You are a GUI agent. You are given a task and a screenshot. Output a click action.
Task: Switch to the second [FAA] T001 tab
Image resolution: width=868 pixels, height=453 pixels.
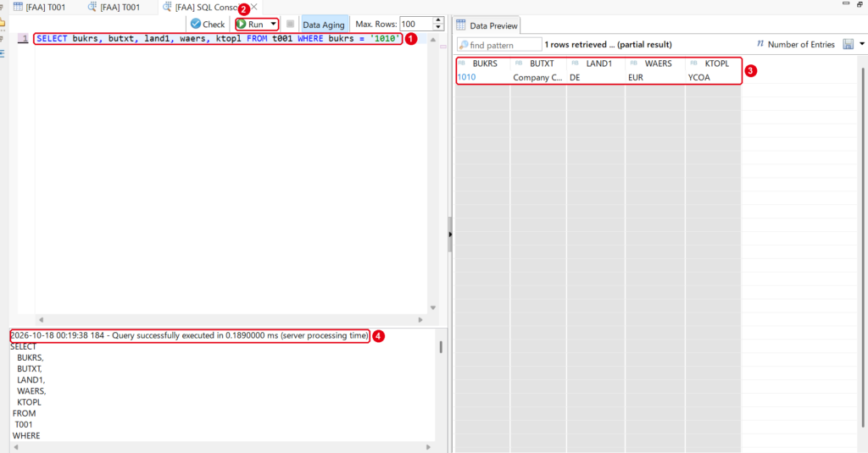[x=114, y=7]
